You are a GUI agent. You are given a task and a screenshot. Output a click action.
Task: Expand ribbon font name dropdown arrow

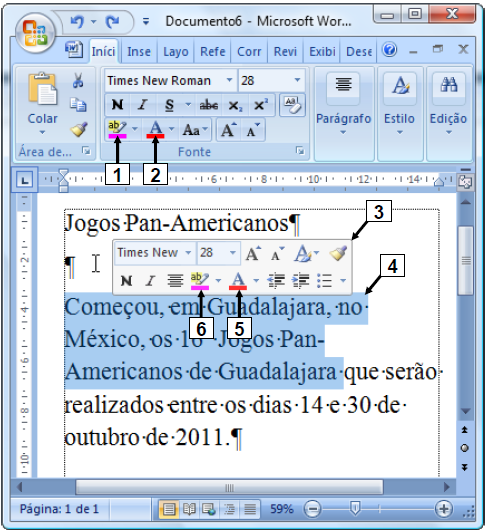(x=229, y=80)
